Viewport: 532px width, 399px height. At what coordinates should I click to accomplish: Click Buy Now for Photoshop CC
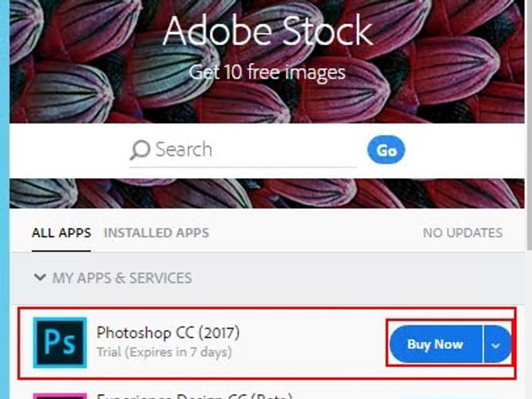point(435,345)
